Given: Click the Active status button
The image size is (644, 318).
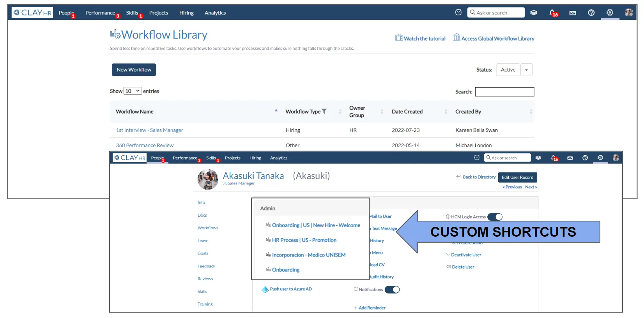Looking at the screenshot, I should pyautogui.click(x=508, y=70).
